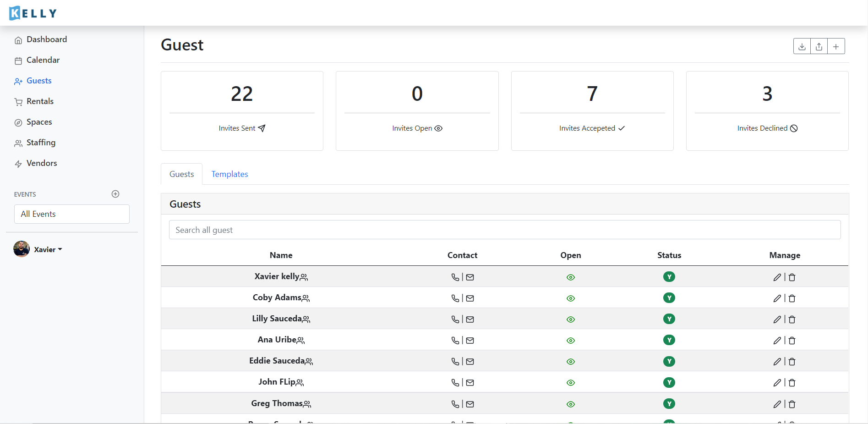868x424 pixels.
Task: Add a new event with the plus circle icon
Action: click(x=115, y=194)
